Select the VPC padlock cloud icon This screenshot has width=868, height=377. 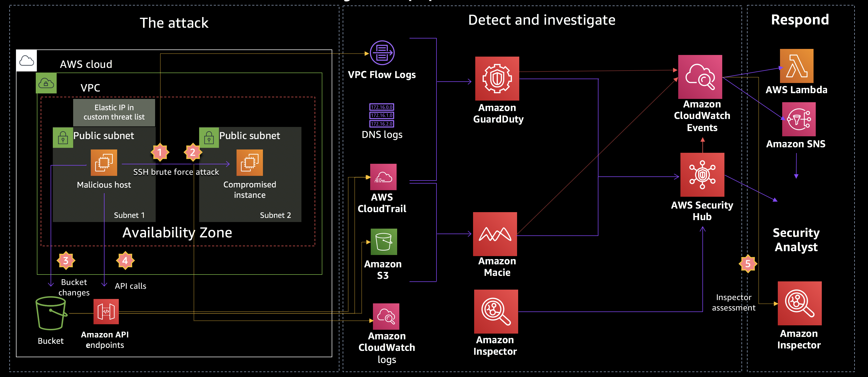[x=46, y=83]
